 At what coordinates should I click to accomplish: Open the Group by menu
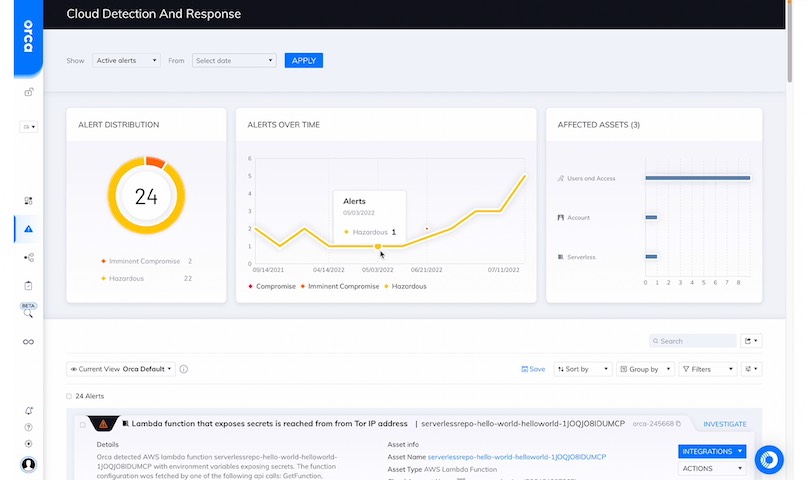644,369
